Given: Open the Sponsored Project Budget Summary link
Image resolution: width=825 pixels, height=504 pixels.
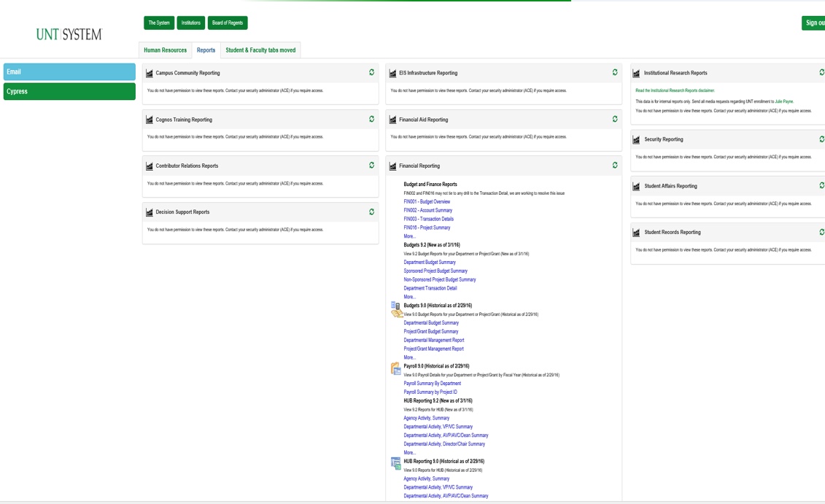Looking at the screenshot, I should coord(435,271).
